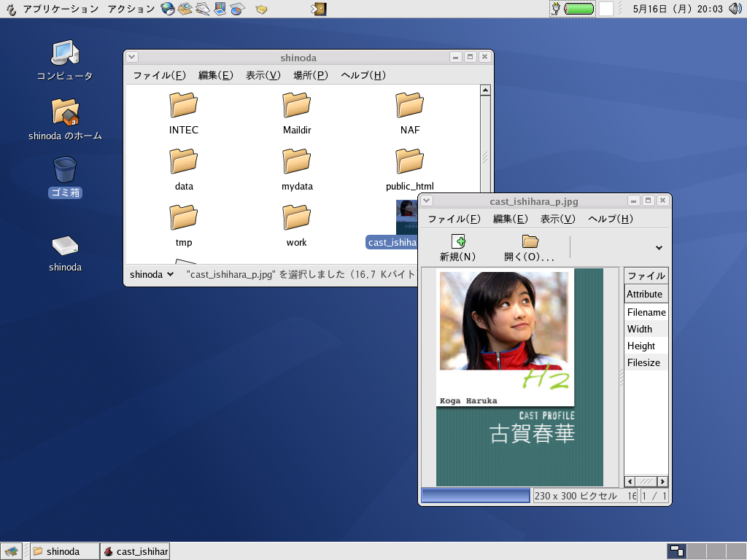This screenshot has height=560, width=747.
Task: Click the 開く(O)... toolbar button
Action: click(x=530, y=248)
